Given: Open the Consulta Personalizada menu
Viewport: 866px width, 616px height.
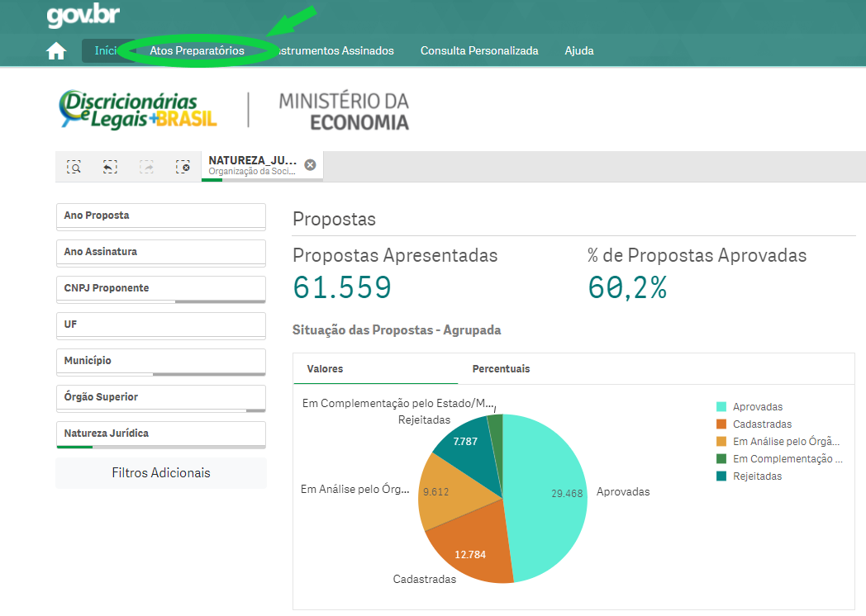Looking at the screenshot, I should click(479, 50).
